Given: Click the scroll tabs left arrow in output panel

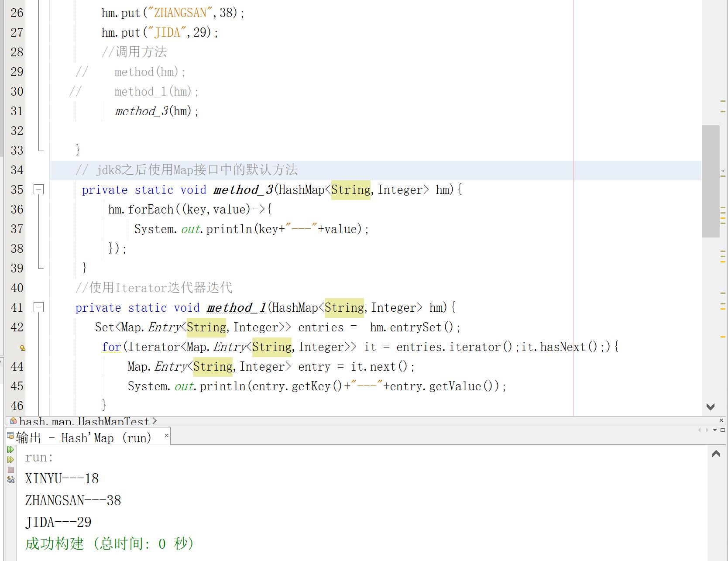Looking at the screenshot, I should 700,430.
